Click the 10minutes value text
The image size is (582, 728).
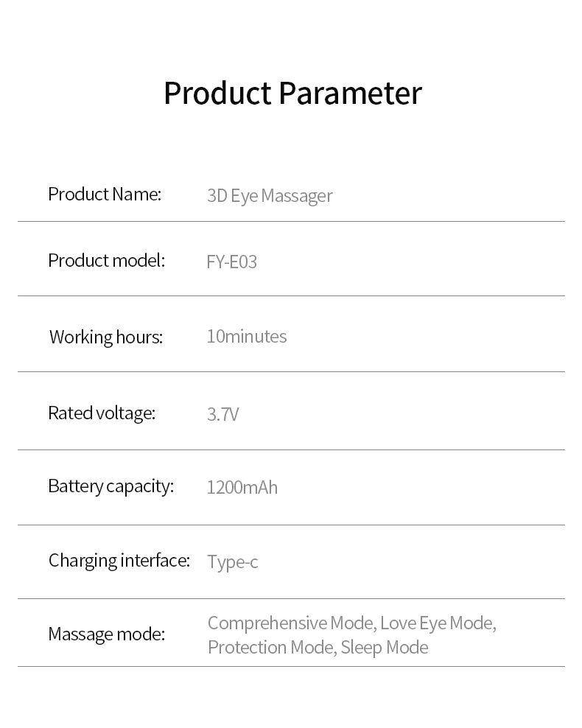(246, 337)
